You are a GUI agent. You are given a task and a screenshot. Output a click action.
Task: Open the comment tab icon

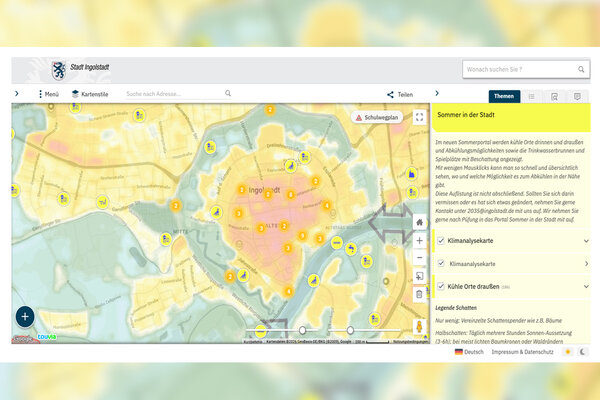(577, 96)
